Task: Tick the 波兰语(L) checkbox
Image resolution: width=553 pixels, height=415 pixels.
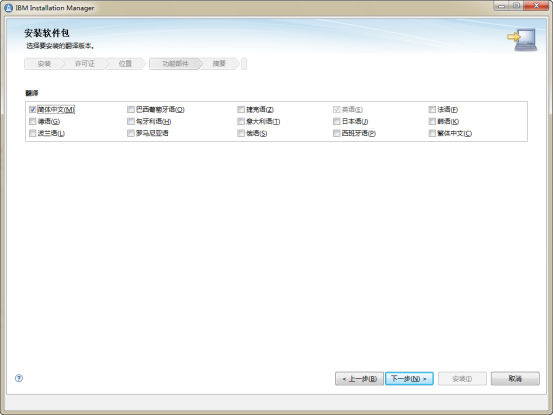Action: 32,133
